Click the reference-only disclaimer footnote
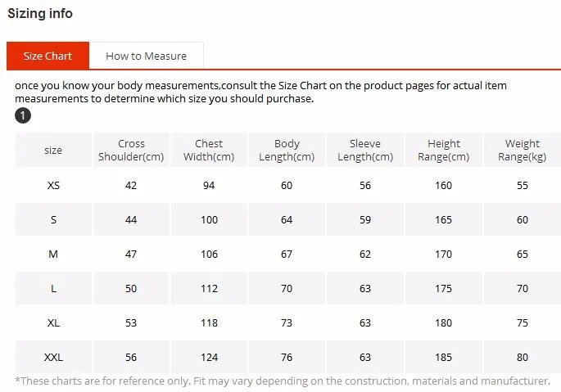561x392 pixels. pyautogui.click(x=283, y=381)
